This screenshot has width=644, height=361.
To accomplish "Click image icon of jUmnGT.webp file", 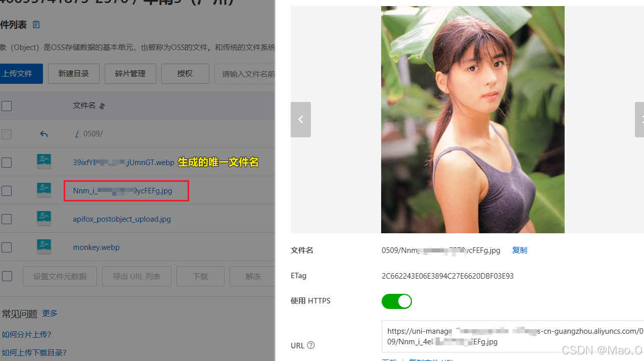I will point(44,162).
